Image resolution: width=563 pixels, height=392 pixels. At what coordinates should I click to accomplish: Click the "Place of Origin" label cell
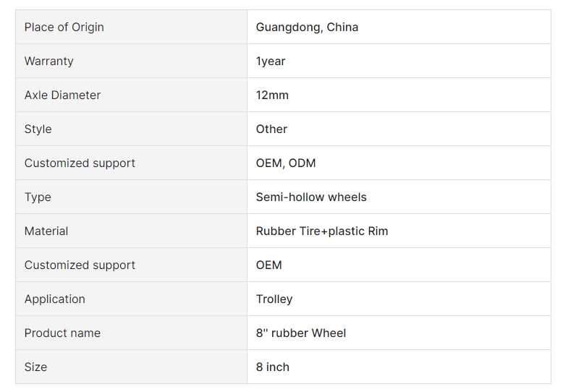tap(131, 27)
